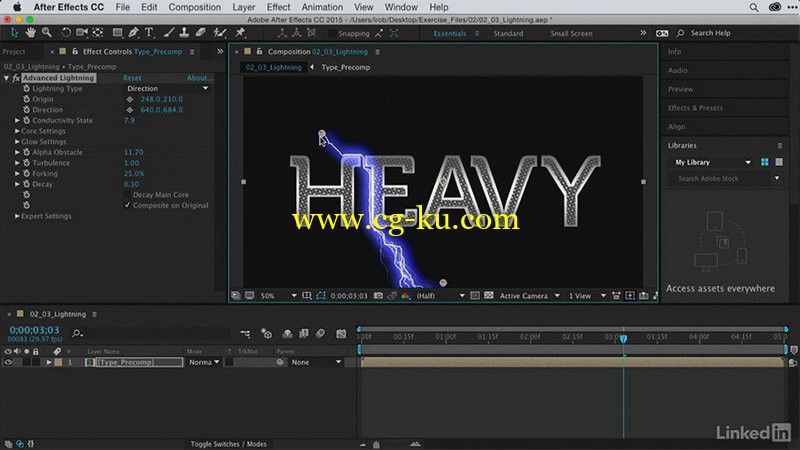This screenshot has width=800, height=450.
Task: Click the Turbulence value 1.00
Action: tap(131, 163)
